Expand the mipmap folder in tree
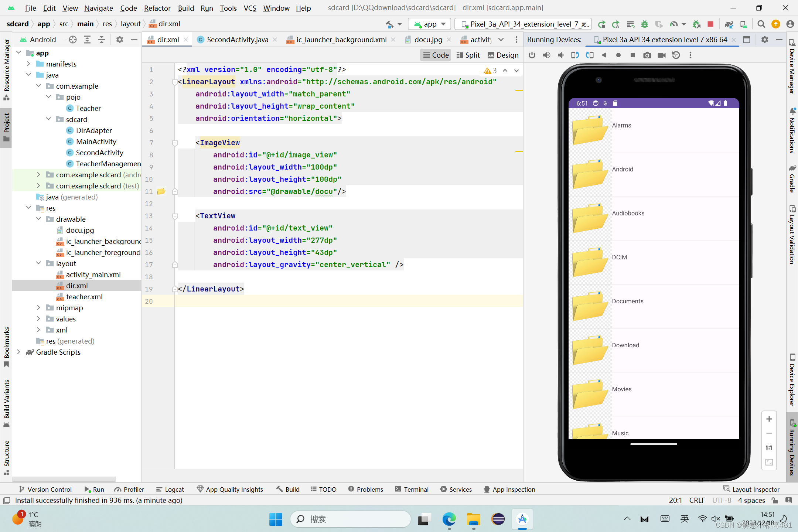 click(38, 308)
